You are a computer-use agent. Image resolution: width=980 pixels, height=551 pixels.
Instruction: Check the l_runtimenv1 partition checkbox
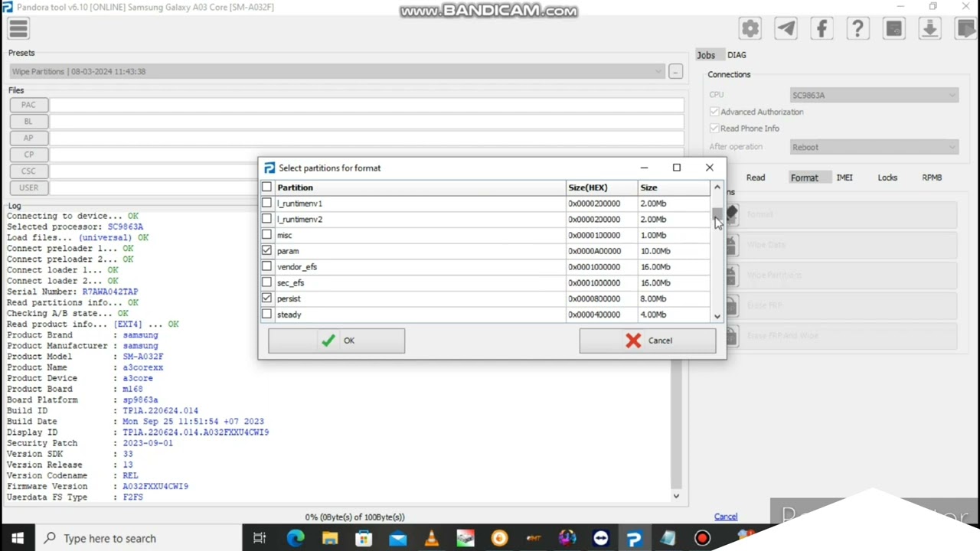point(266,203)
